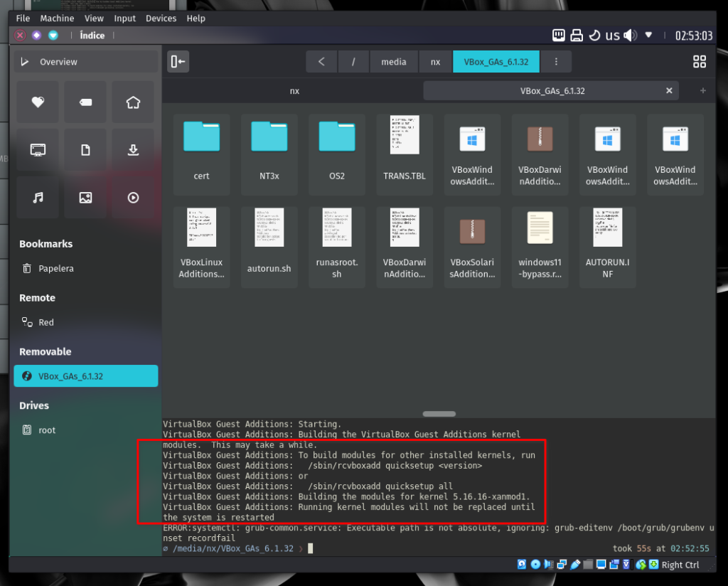This screenshot has height=586, width=728.
Task: Click the USB indicator in VirtualBox status bar
Action: click(574, 564)
